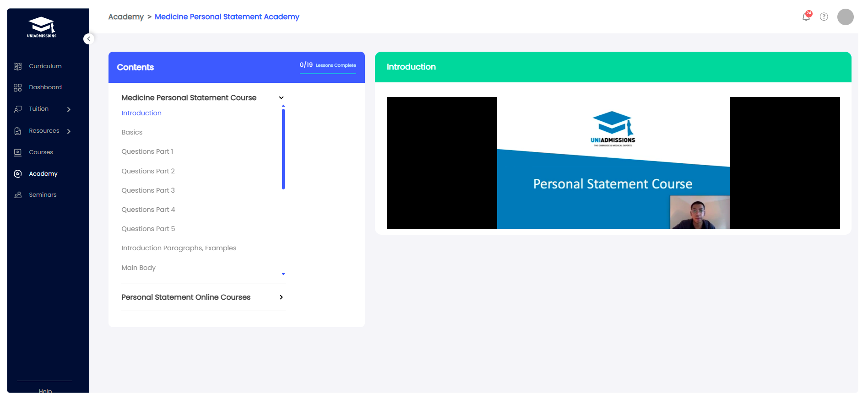The width and height of the screenshot is (868, 404).
Task: Open Questions Part 3 lesson
Action: [x=148, y=190]
